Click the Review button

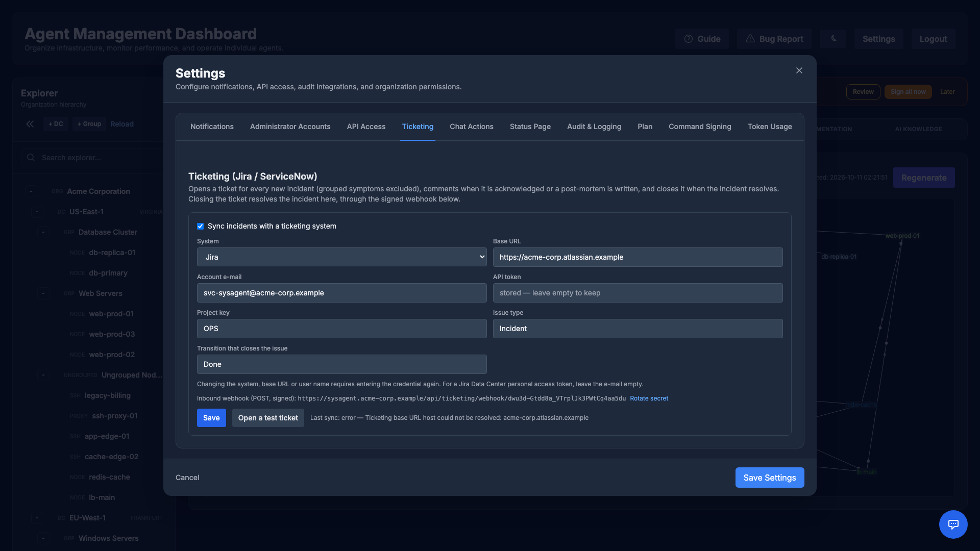tap(863, 92)
